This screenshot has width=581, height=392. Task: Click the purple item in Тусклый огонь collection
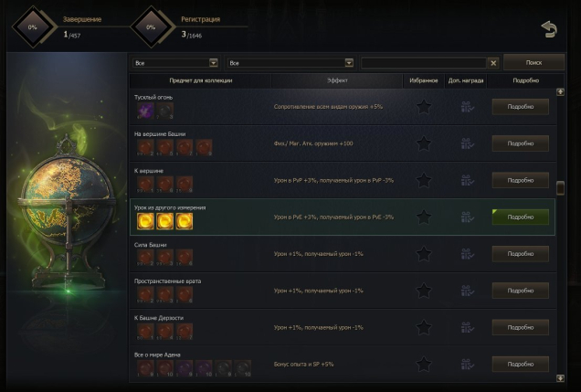click(x=145, y=111)
